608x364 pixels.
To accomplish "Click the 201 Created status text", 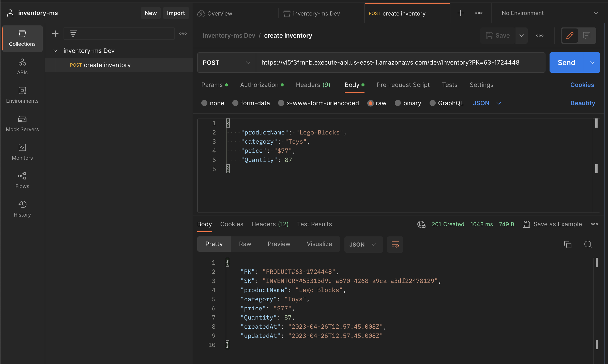I will pos(448,224).
